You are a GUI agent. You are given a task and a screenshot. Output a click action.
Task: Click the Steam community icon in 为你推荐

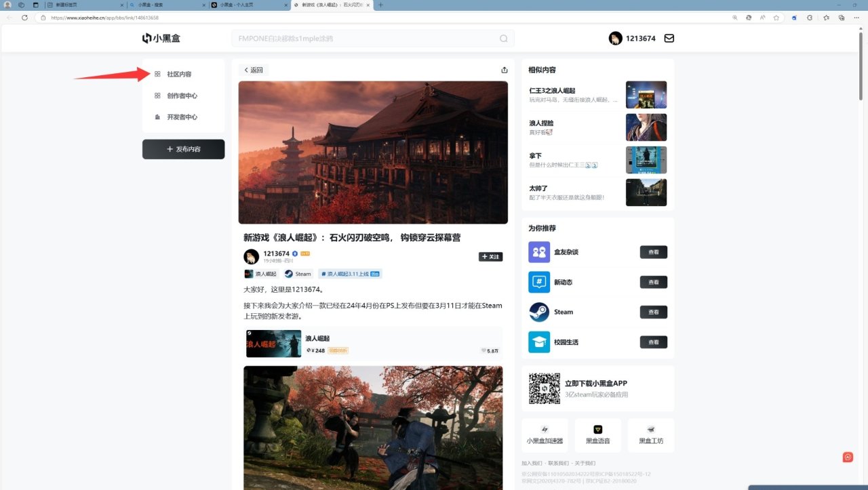[x=539, y=312]
